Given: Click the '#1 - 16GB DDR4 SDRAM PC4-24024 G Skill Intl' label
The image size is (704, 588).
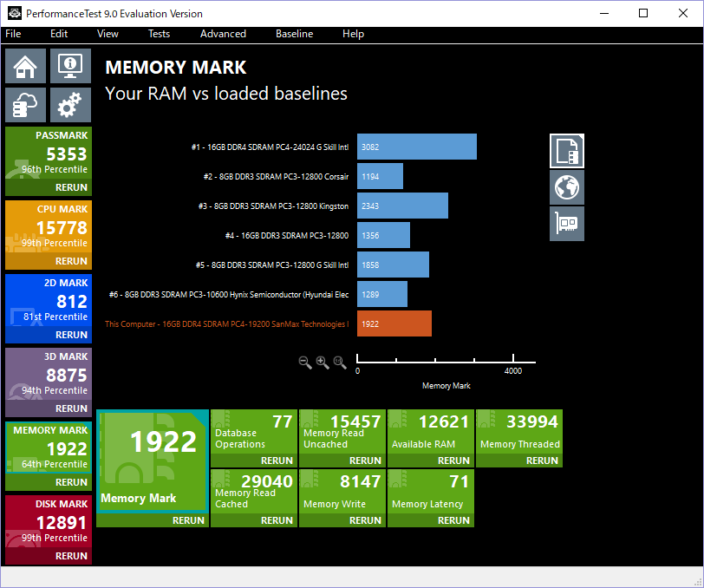Looking at the screenshot, I should coord(270,147).
